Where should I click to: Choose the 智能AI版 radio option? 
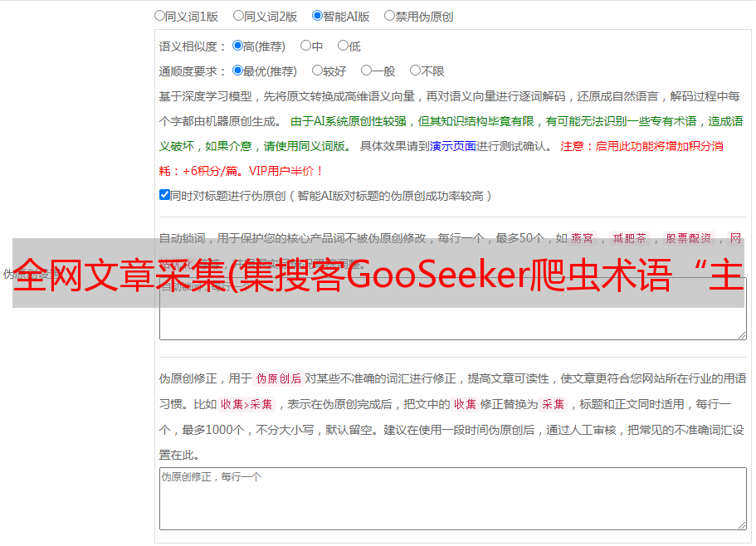click(x=317, y=16)
